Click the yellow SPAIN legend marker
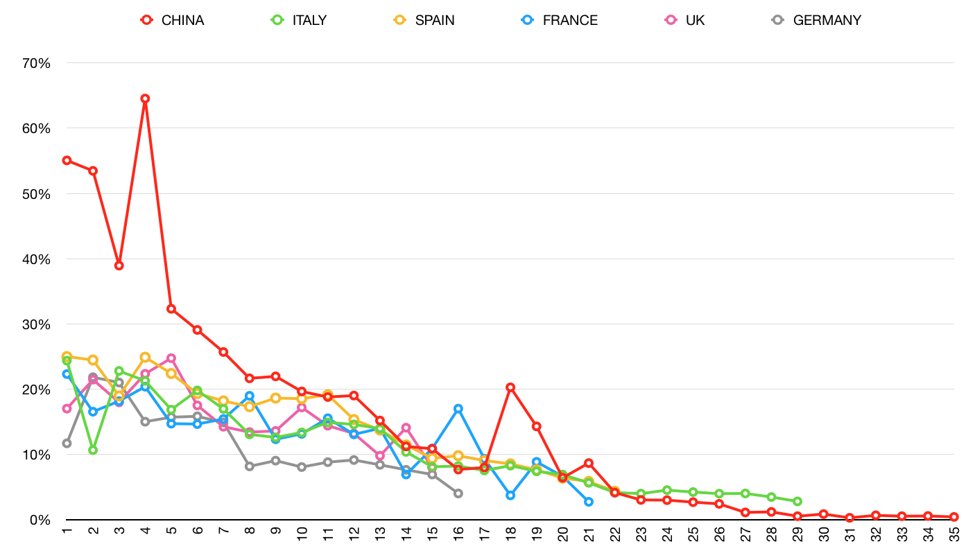 click(399, 20)
